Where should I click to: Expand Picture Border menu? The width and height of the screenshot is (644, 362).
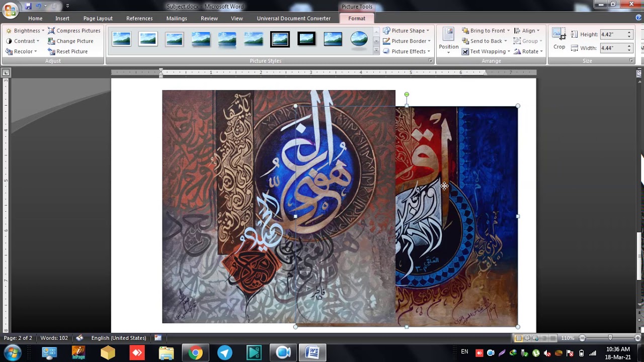[x=408, y=41]
